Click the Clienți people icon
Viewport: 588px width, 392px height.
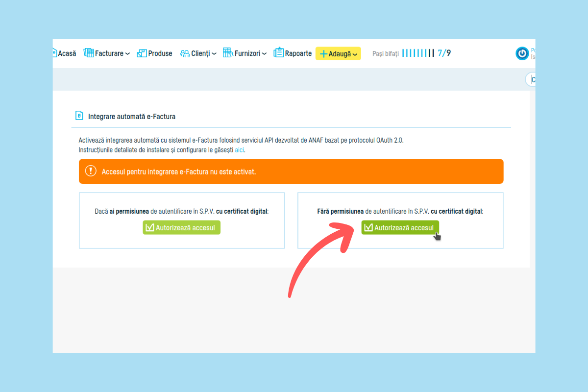coord(185,53)
